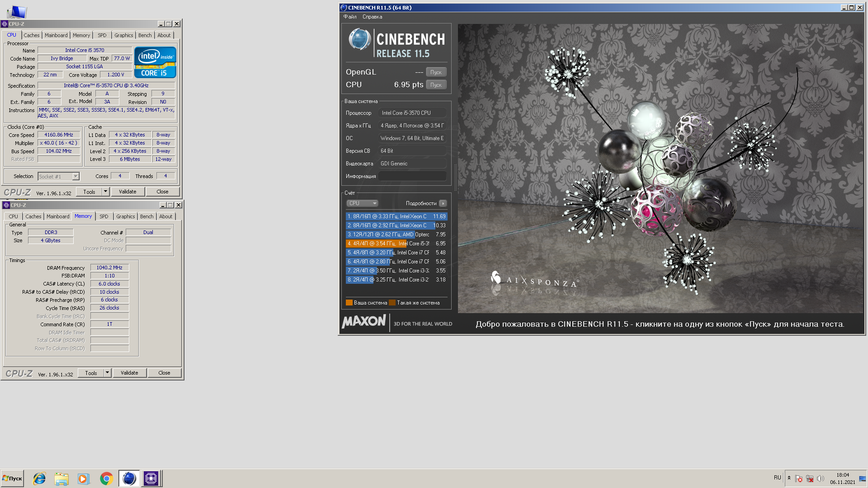Click the Cinebench title bar icon

pos(344,8)
